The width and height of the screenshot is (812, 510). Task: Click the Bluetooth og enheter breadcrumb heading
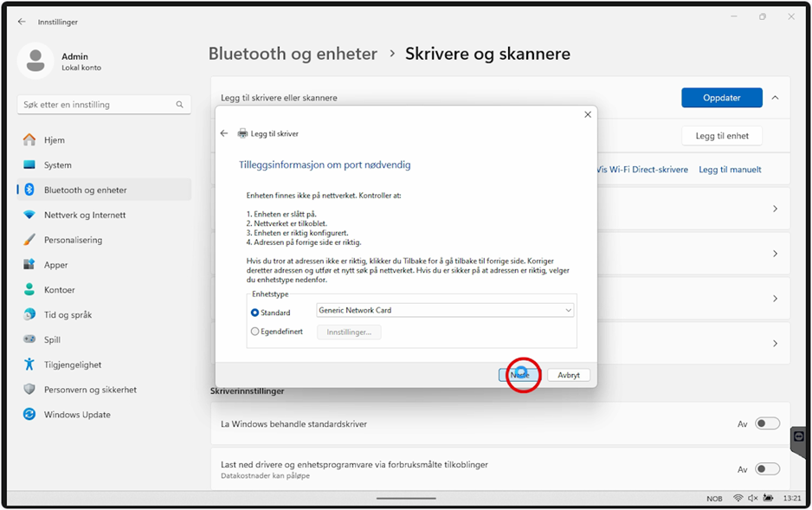click(293, 54)
